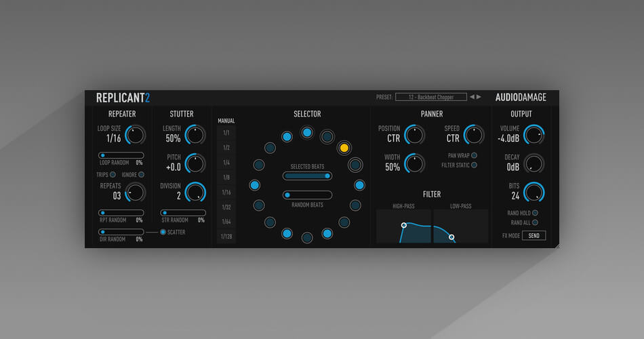This screenshot has height=339, width=644.
Task: Click the DIR Random slider
Action: [x=121, y=232]
